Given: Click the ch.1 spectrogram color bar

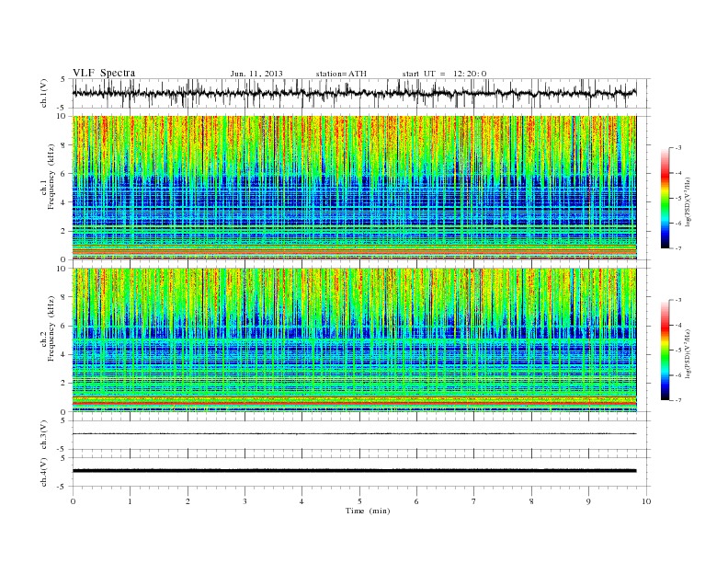Looking at the screenshot, I should pos(665,198).
